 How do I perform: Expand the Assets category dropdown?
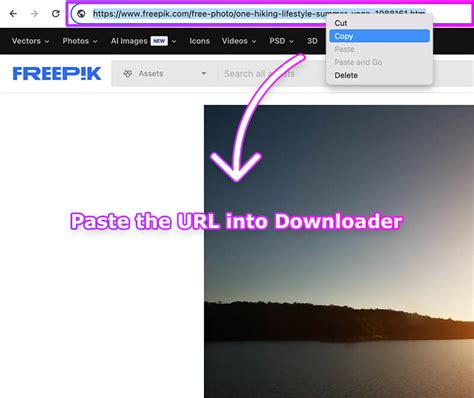165,74
